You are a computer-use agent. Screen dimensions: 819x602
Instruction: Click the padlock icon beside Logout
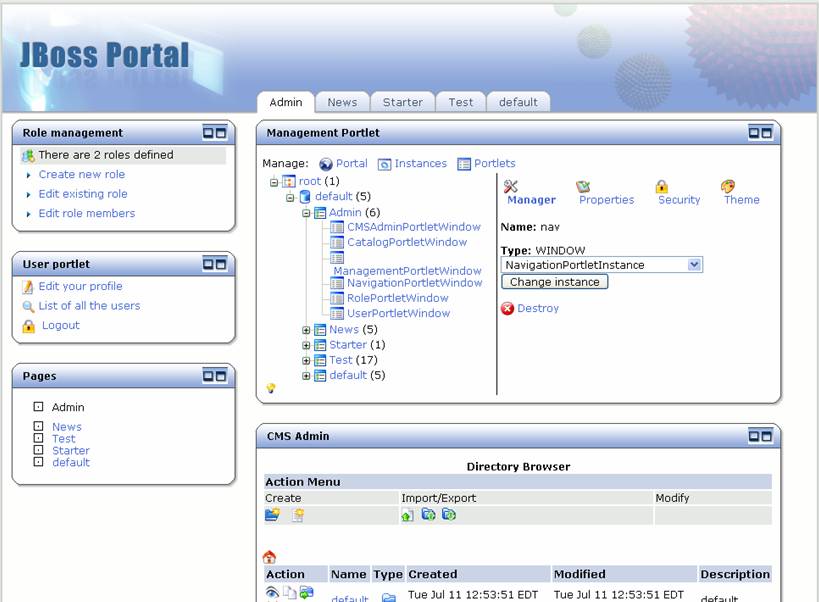coord(28,326)
